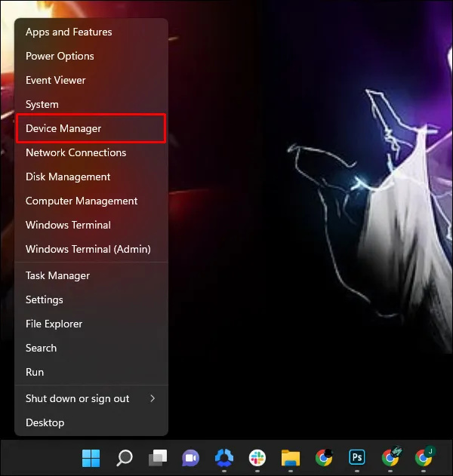Screen dimensions: 453x476
Task: Select Desktop menu entry
Action: point(91,423)
